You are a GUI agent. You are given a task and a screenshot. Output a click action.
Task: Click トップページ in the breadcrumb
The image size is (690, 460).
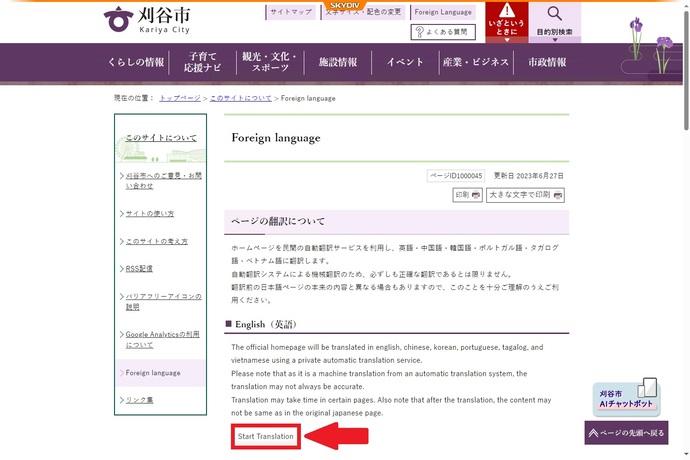tap(180, 99)
